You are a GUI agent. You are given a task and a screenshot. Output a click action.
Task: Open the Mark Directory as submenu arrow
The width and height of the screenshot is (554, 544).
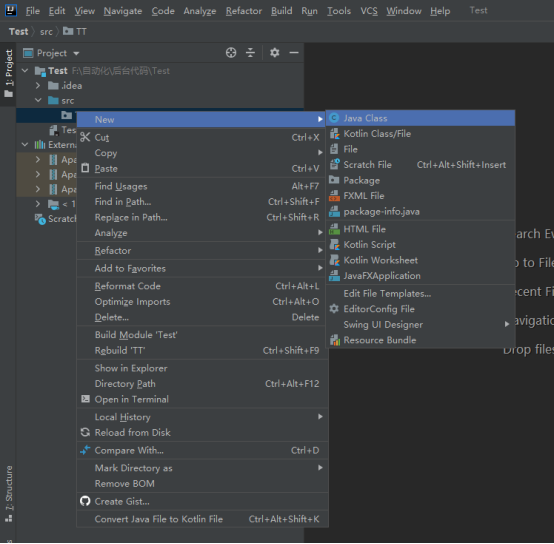point(320,468)
